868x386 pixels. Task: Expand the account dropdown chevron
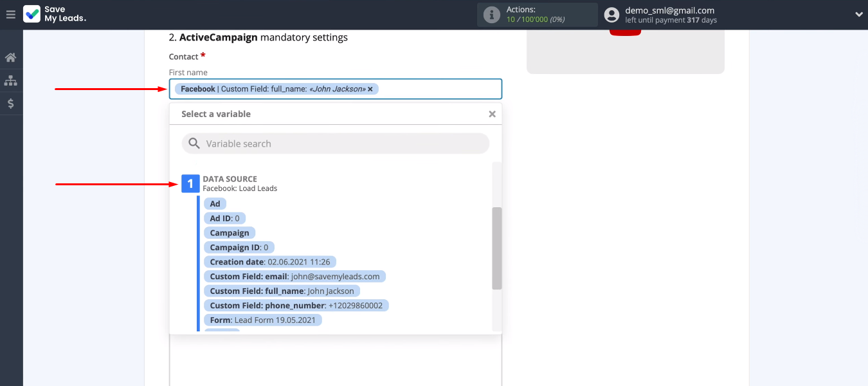coord(859,15)
